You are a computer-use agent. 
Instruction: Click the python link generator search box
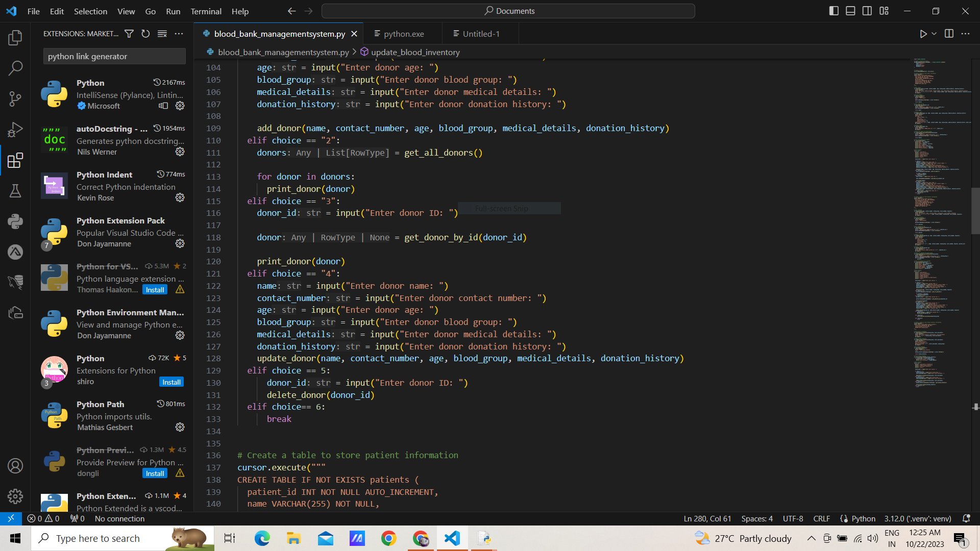click(x=114, y=56)
